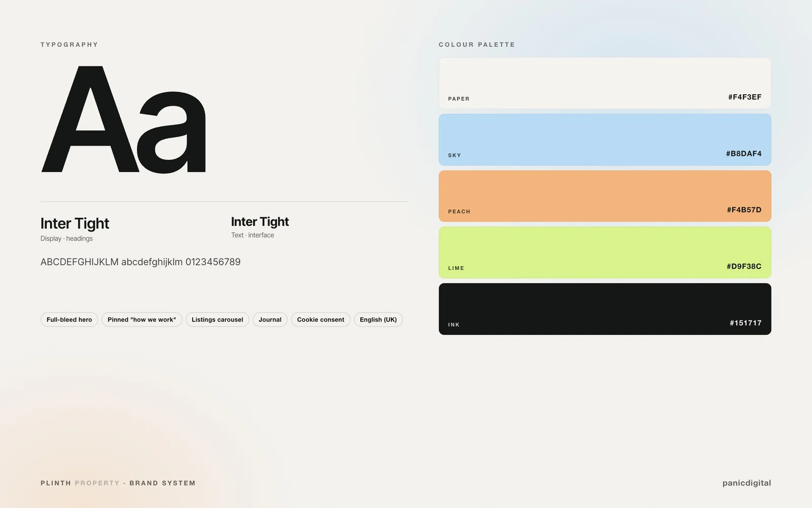This screenshot has width=812, height=508.
Task: Choose the Lime swatch
Action: click(605, 252)
